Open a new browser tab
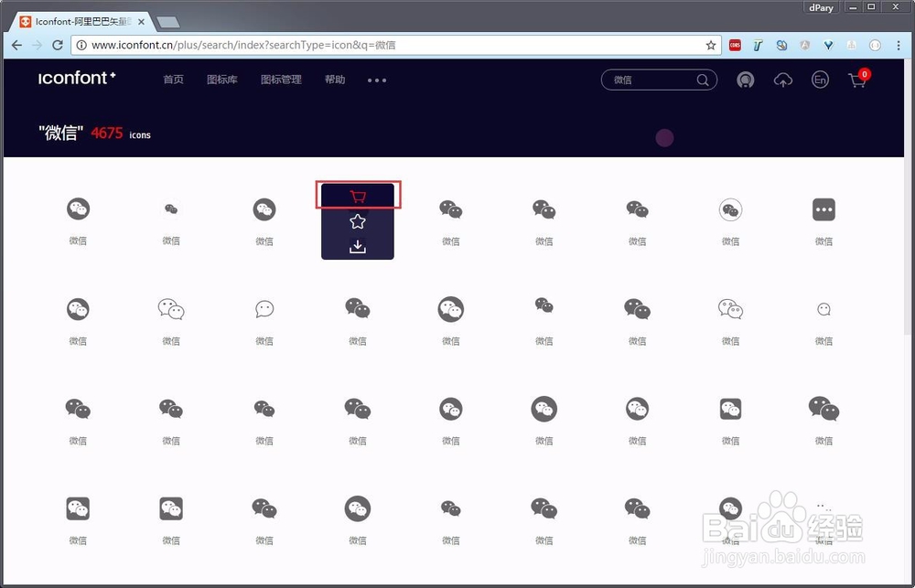 (x=168, y=22)
